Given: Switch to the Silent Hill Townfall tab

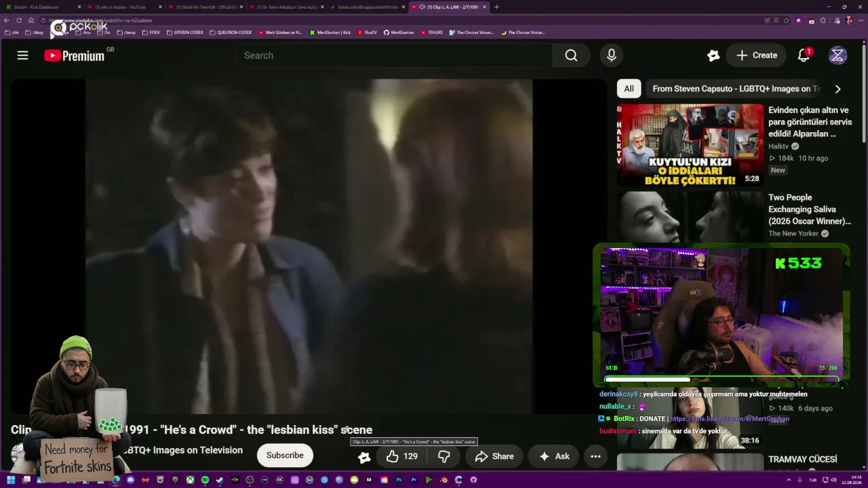Looking at the screenshot, I should pyautogui.click(x=205, y=7).
